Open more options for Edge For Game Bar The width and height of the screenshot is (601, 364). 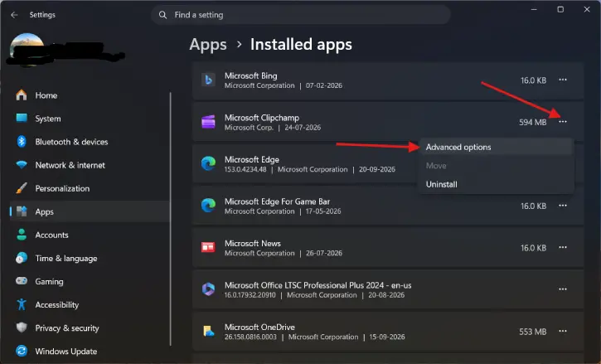pos(563,206)
